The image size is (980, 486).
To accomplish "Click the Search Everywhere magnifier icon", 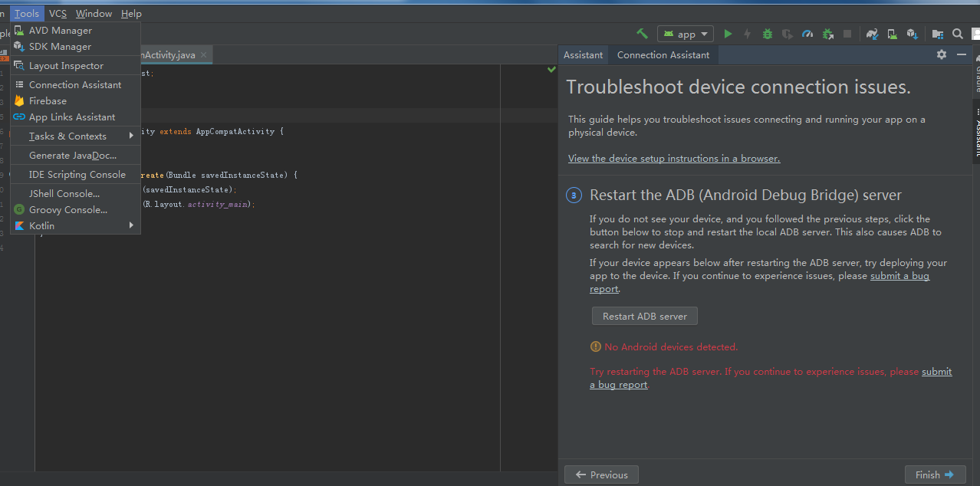I will tap(958, 34).
